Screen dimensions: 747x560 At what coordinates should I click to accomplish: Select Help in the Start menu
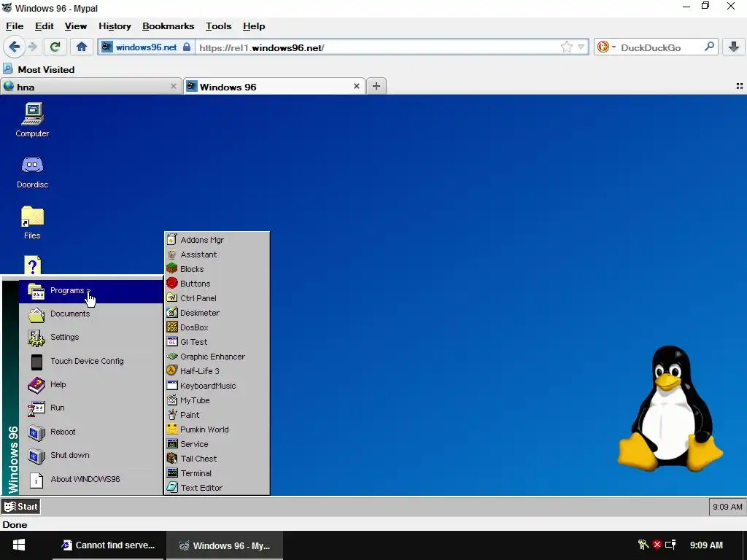[91, 385]
